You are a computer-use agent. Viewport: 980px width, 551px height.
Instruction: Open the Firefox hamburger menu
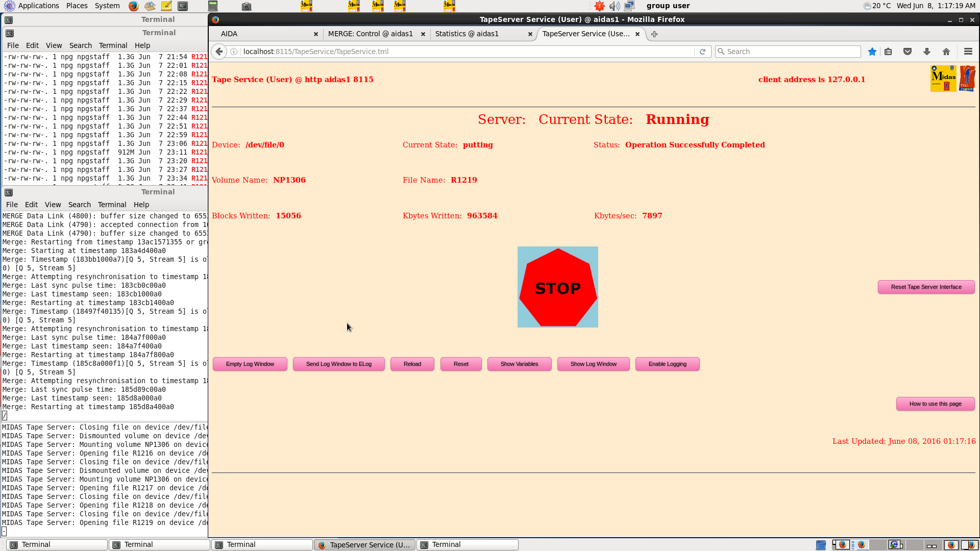(968, 52)
